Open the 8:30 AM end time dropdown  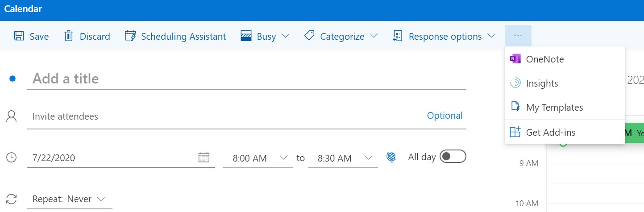pyautogui.click(x=369, y=158)
